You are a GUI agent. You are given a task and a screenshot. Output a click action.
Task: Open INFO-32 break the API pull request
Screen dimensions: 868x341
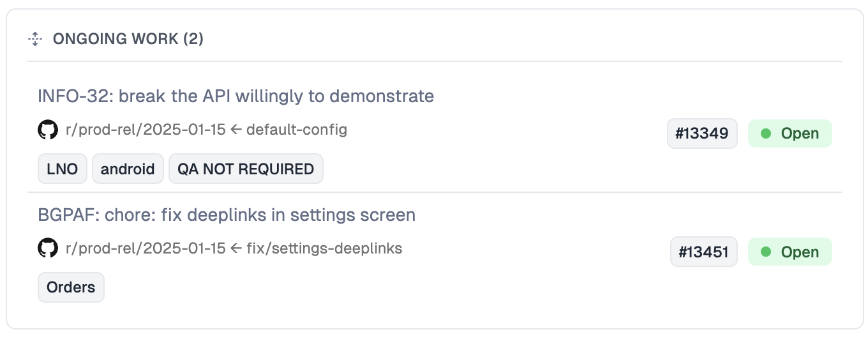[236, 96]
